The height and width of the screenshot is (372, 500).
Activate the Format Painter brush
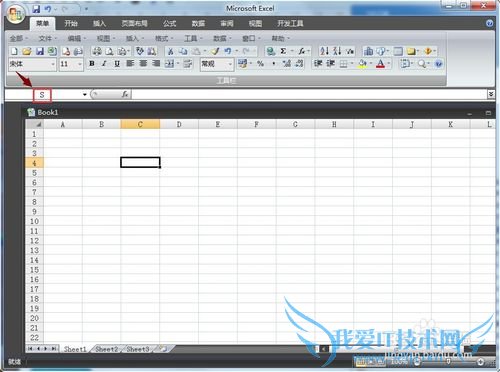[x=215, y=51]
